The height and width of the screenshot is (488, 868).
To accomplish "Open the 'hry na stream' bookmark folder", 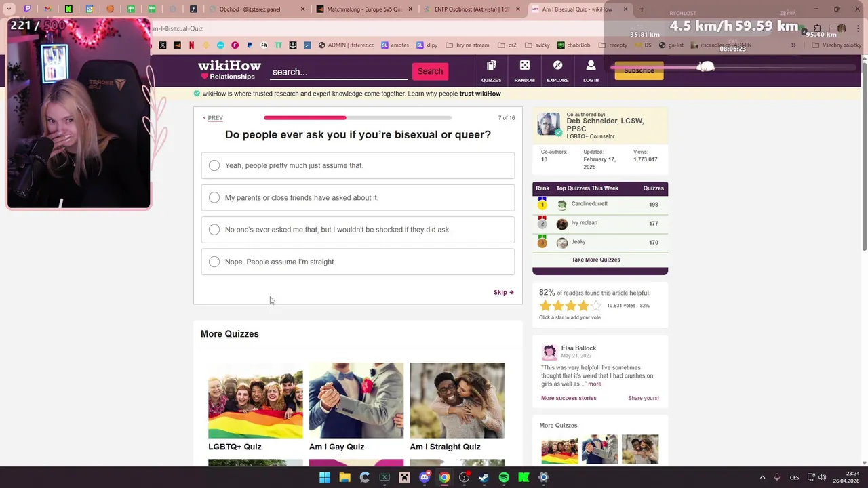I will click(466, 45).
